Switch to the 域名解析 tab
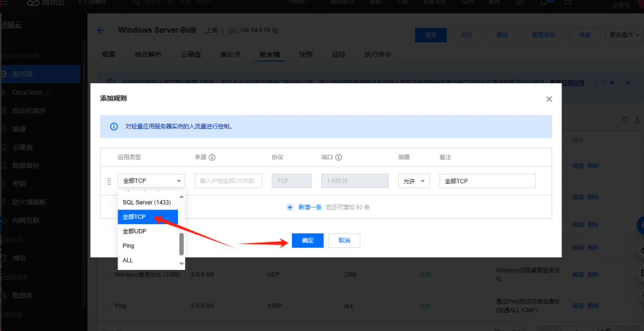This screenshot has width=644, height=331. 148,54
